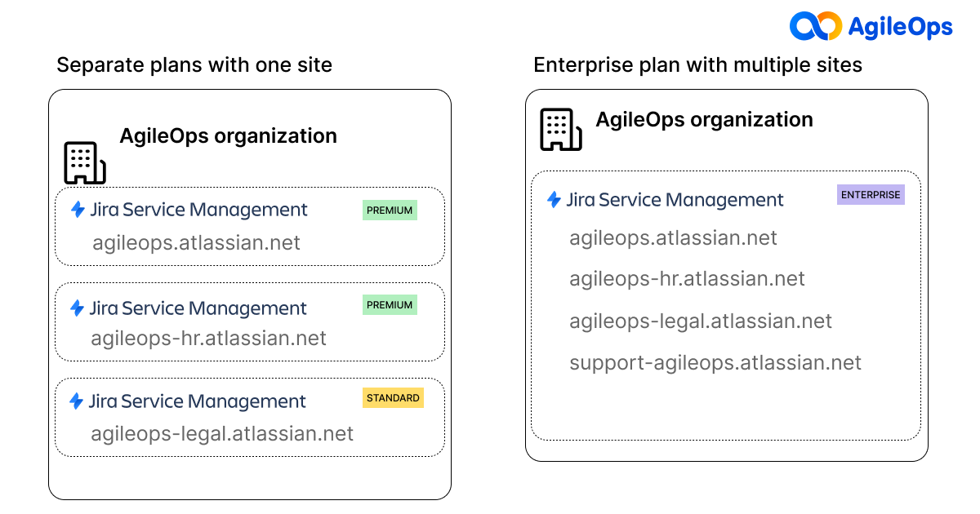Toggle the PREMIUM badge on the first site

click(x=390, y=210)
